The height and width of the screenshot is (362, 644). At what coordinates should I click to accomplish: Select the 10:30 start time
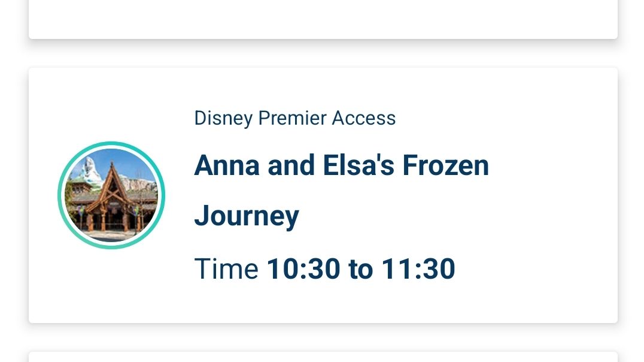click(303, 269)
